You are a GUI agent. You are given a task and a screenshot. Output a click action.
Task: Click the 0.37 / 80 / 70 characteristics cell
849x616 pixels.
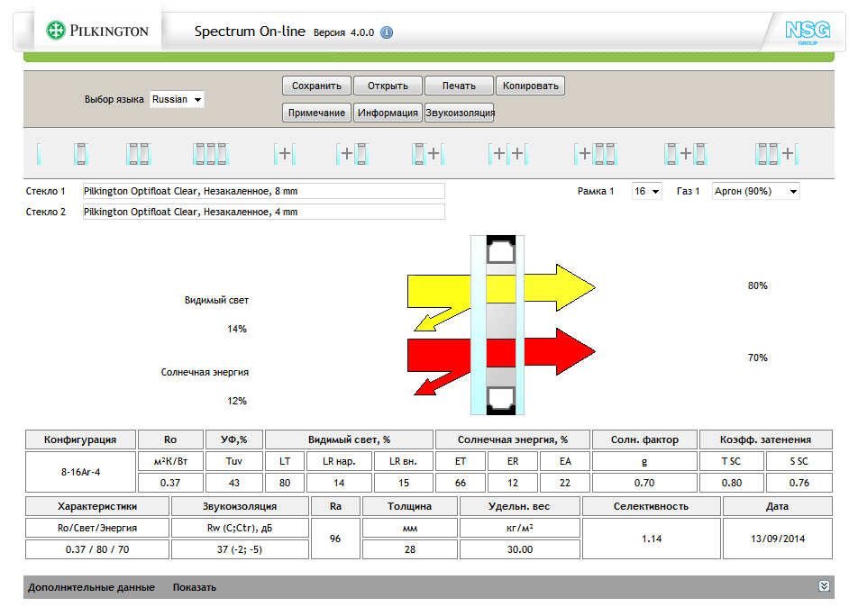click(97, 549)
